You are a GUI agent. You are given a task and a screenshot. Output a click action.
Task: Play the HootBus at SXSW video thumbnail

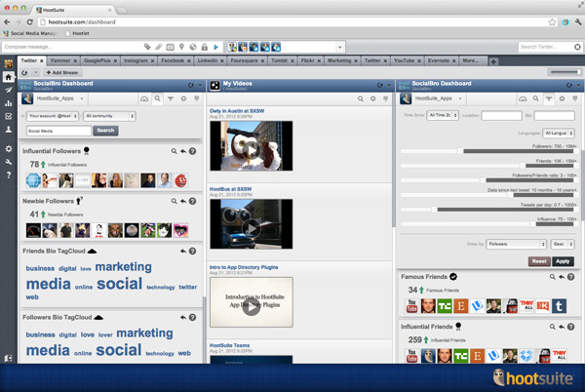click(x=252, y=224)
